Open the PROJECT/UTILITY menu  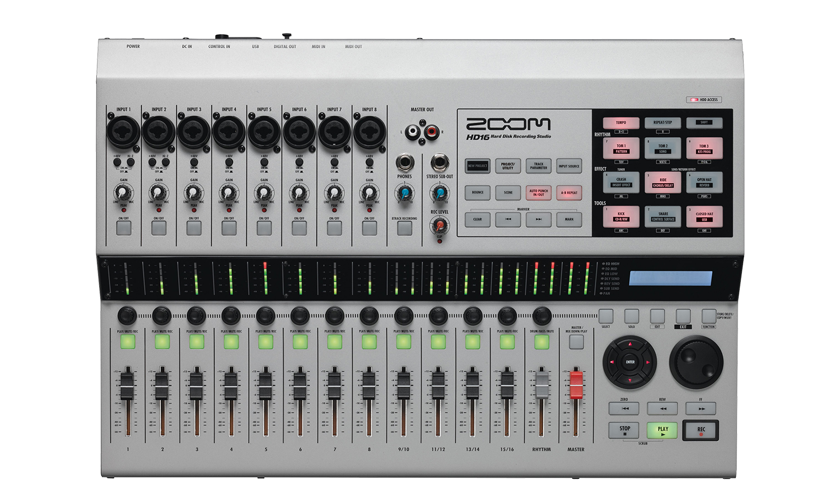click(x=508, y=166)
